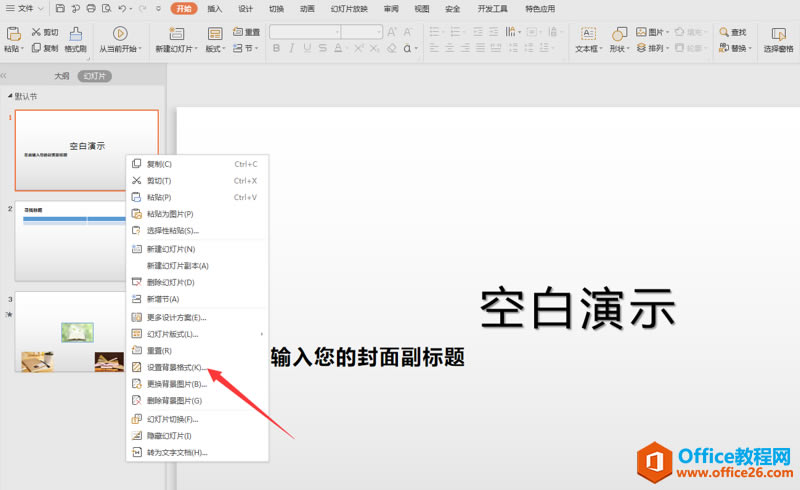Toggle Italic formatting button
The height and width of the screenshot is (490, 800).
[292, 48]
